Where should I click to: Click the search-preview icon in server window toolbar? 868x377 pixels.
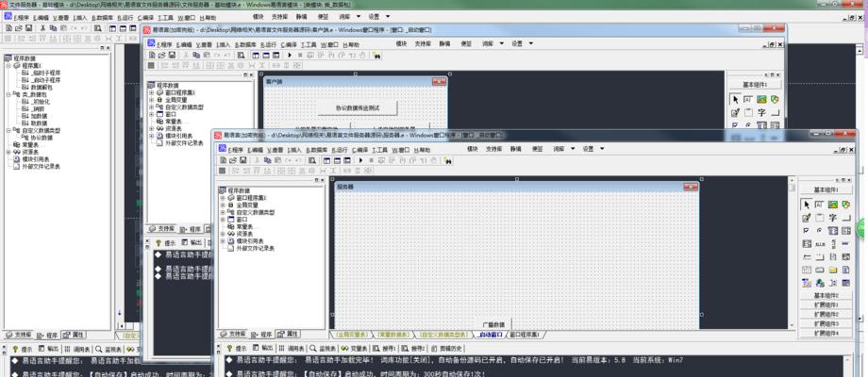(312, 160)
